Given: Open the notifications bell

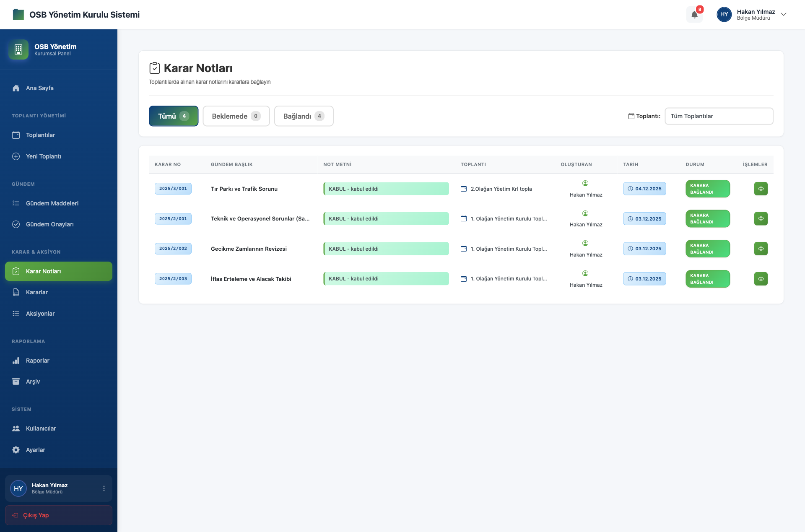Looking at the screenshot, I should pyautogui.click(x=694, y=15).
